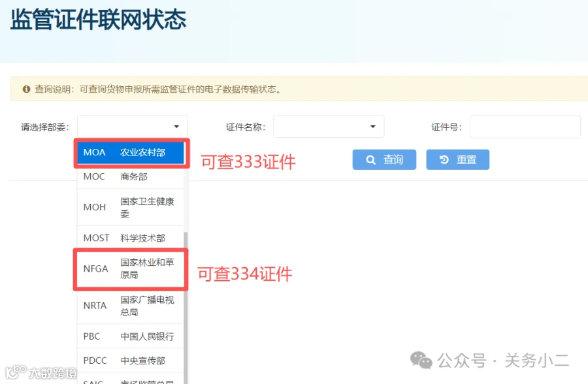Click the 查询说明 notice text

(x=158, y=89)
